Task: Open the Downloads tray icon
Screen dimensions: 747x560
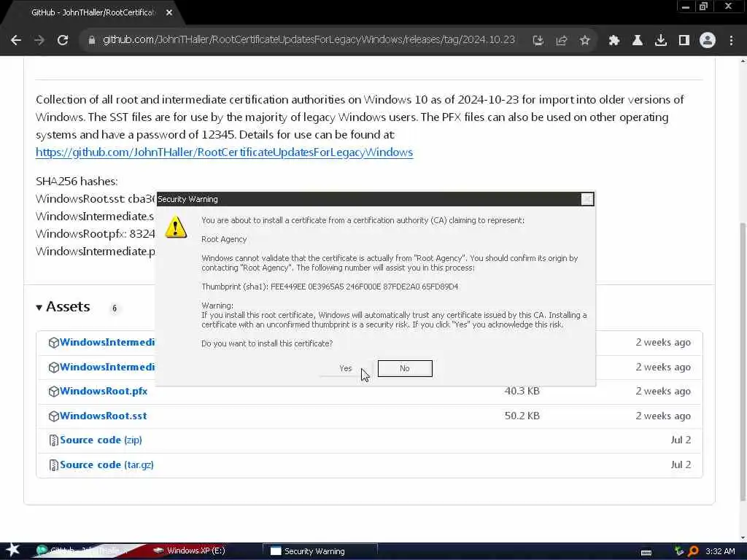Action: (x=661, y=41)
